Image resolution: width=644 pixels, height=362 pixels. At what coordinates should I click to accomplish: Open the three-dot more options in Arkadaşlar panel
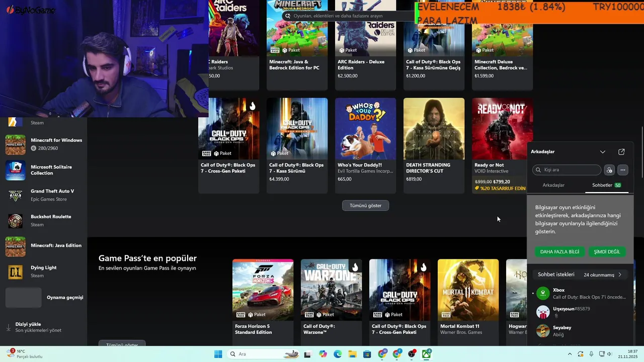(622, 170)
